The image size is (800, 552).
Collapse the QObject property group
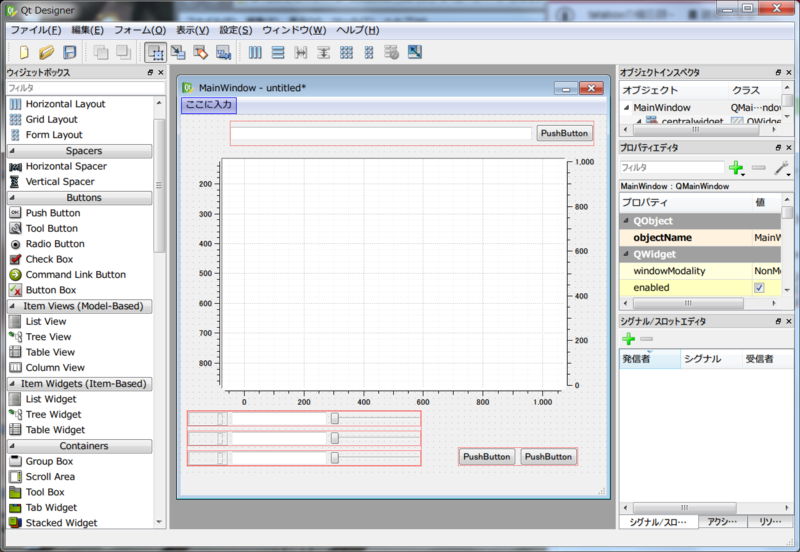(626, 221)
